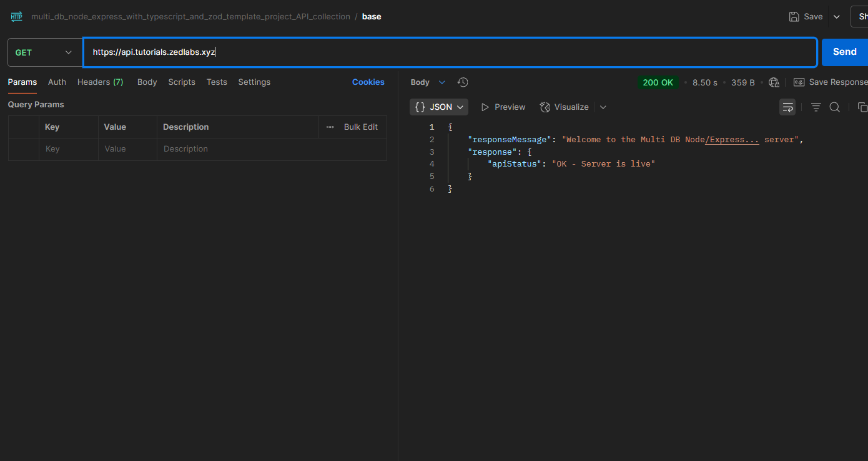Image resolution: width=868 pixels, height=461 pixels.
Task: Open the Cookies link
Action: click(368, 82)
